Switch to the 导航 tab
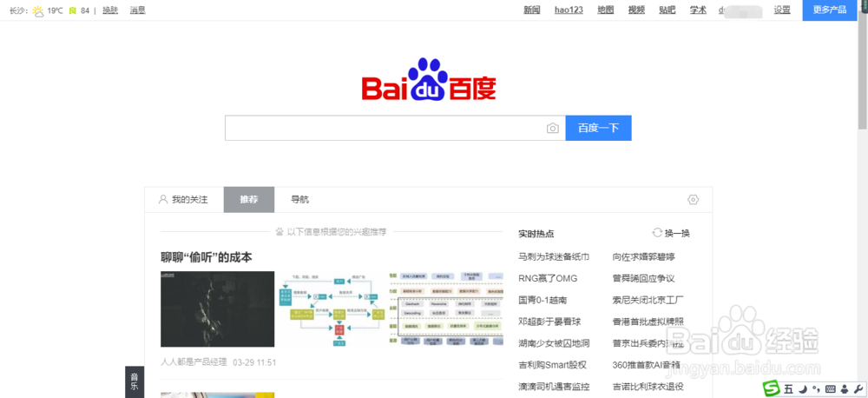 click(300, 200)
